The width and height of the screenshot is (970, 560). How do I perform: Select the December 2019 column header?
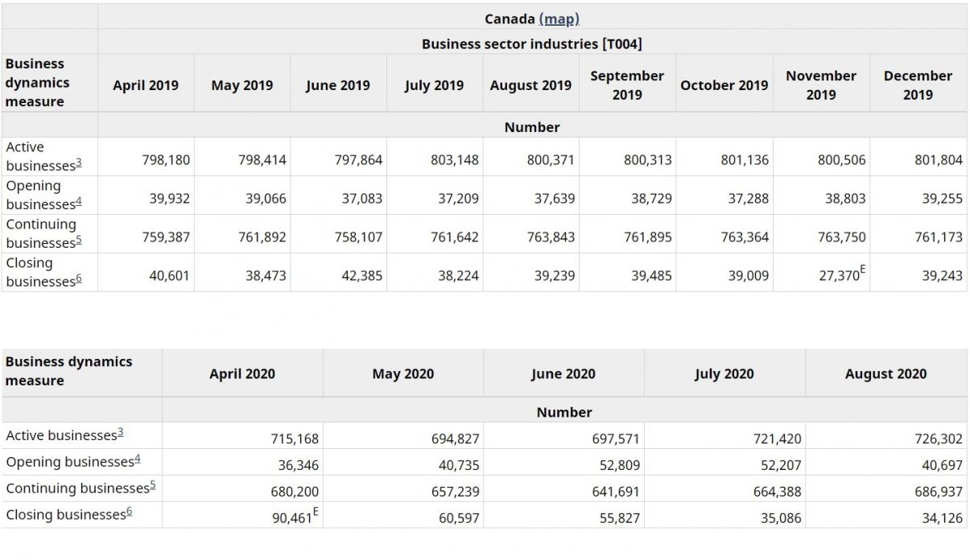tap(918, 85)
